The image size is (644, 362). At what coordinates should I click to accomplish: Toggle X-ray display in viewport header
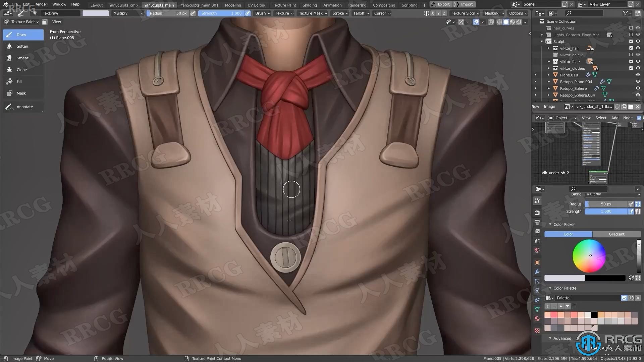pos(491,22)
